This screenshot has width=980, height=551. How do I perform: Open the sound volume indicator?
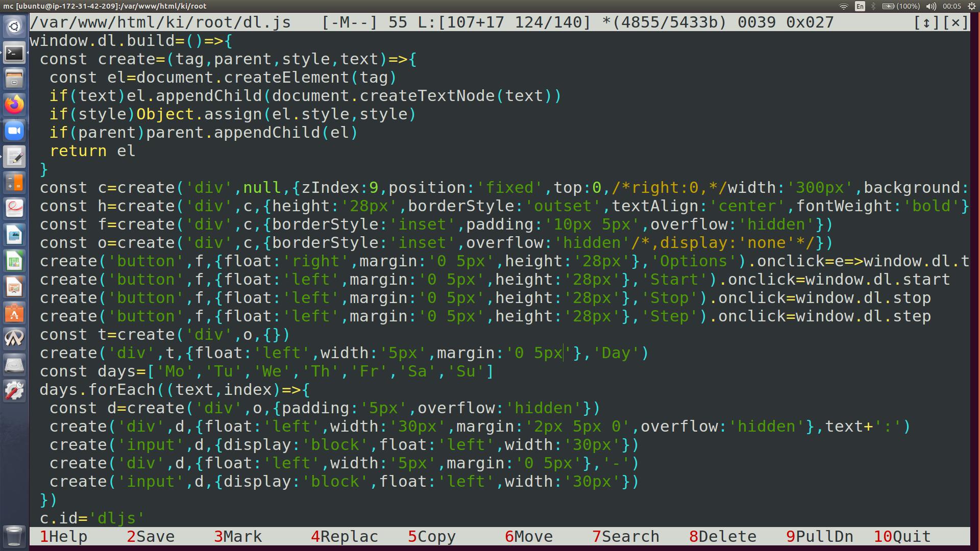[931, 6]
